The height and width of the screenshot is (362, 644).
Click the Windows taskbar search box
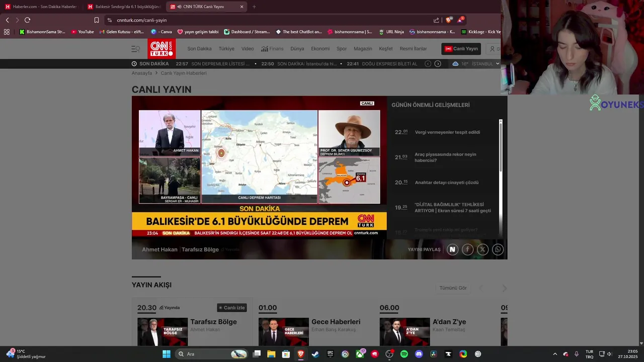[212, 354]
